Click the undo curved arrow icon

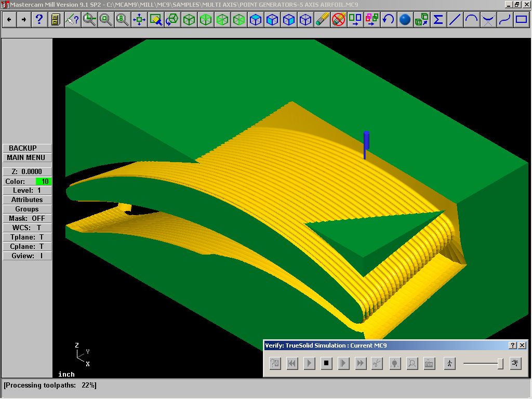(x=388, y=20)
